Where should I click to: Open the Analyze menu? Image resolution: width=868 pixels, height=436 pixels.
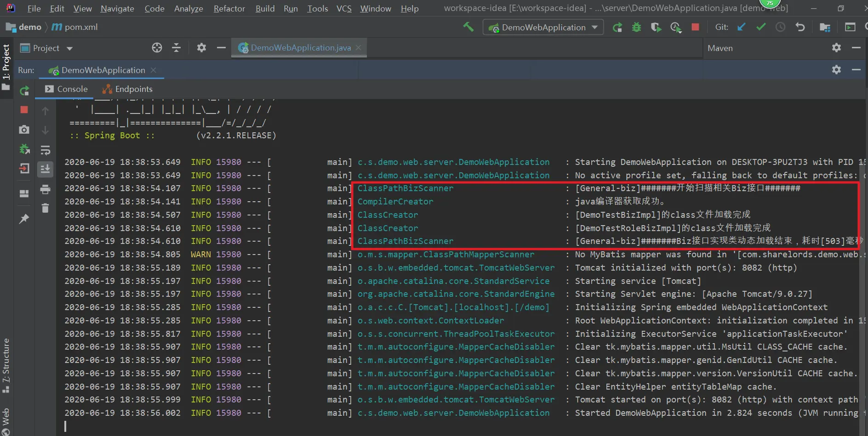pos(188,8)
